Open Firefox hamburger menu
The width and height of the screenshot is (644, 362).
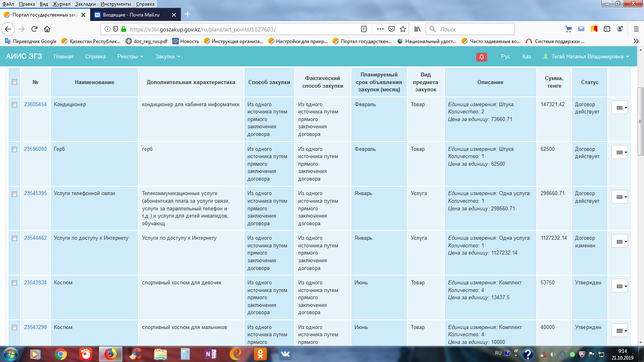click(x=636, y=29)
